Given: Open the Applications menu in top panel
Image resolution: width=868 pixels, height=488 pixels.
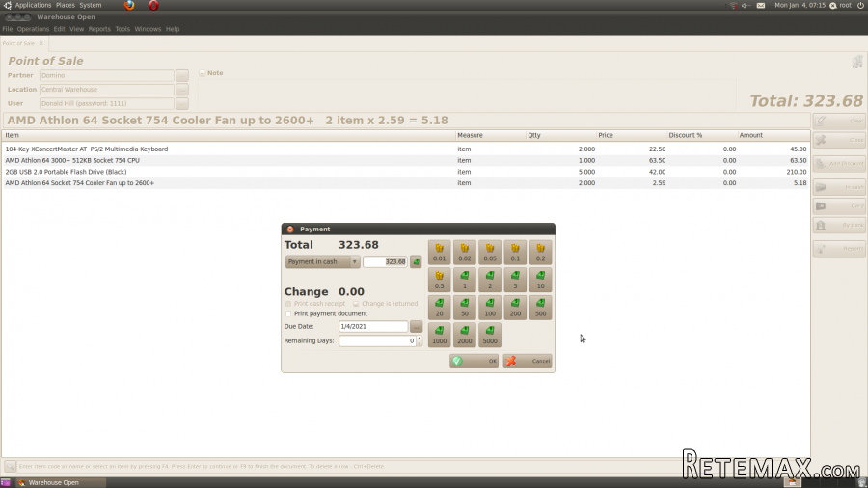Looking at the screenshot, I should tap(33, 5).
